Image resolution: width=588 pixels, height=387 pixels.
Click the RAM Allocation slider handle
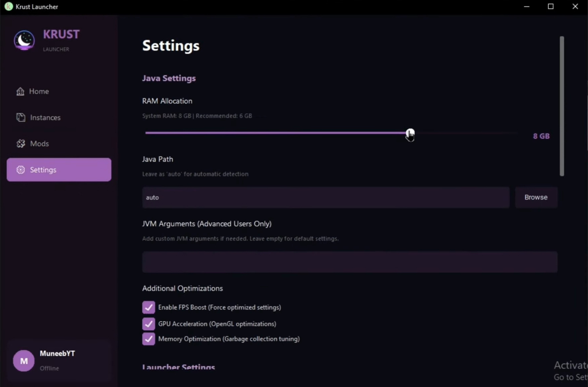point(410,133)
